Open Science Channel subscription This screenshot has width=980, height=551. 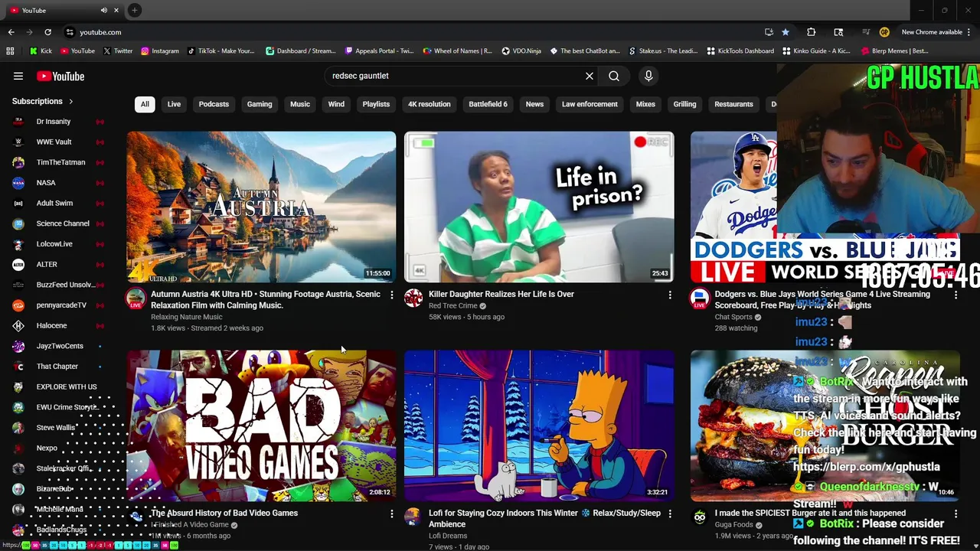coord(57,223)
